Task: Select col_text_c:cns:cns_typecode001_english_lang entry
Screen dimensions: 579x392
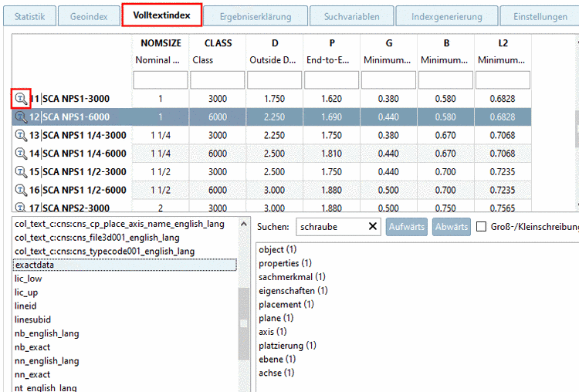Action: 104,252
